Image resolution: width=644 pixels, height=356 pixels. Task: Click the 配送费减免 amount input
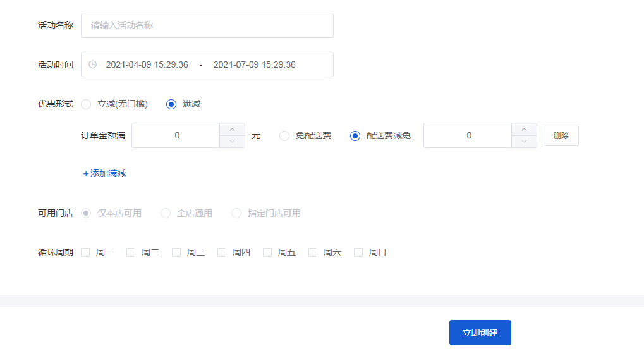(x=468, y=135)
